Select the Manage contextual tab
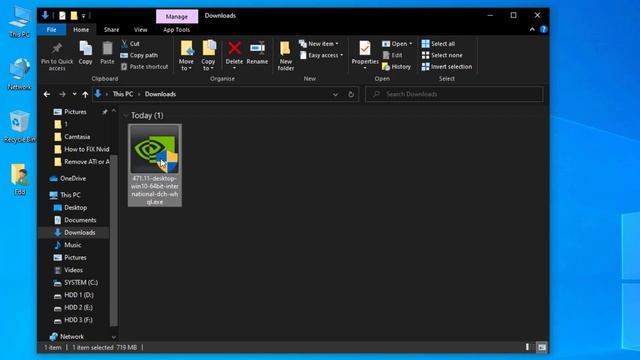The image size is (640, 360). 177,16
